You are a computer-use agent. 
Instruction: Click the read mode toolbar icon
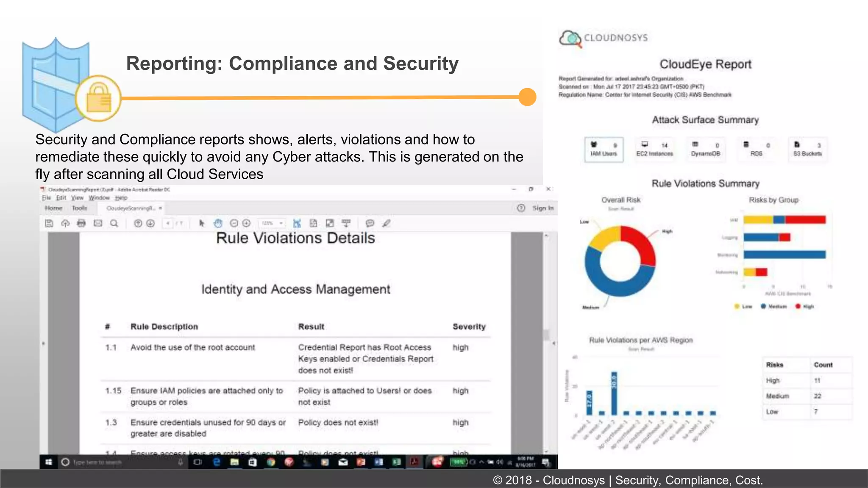346,223
